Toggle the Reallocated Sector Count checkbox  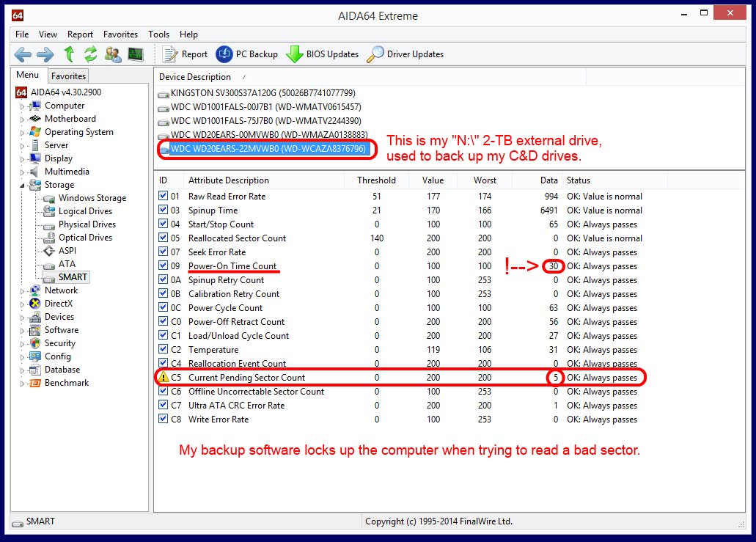164,238
